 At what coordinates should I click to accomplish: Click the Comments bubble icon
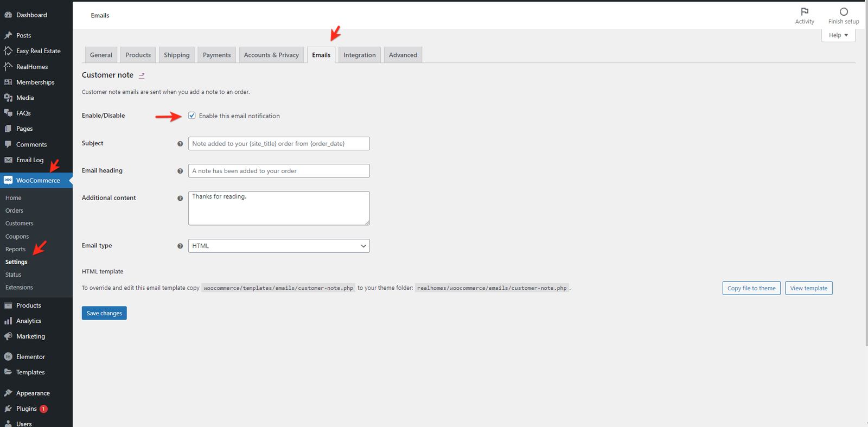[8, 144]
